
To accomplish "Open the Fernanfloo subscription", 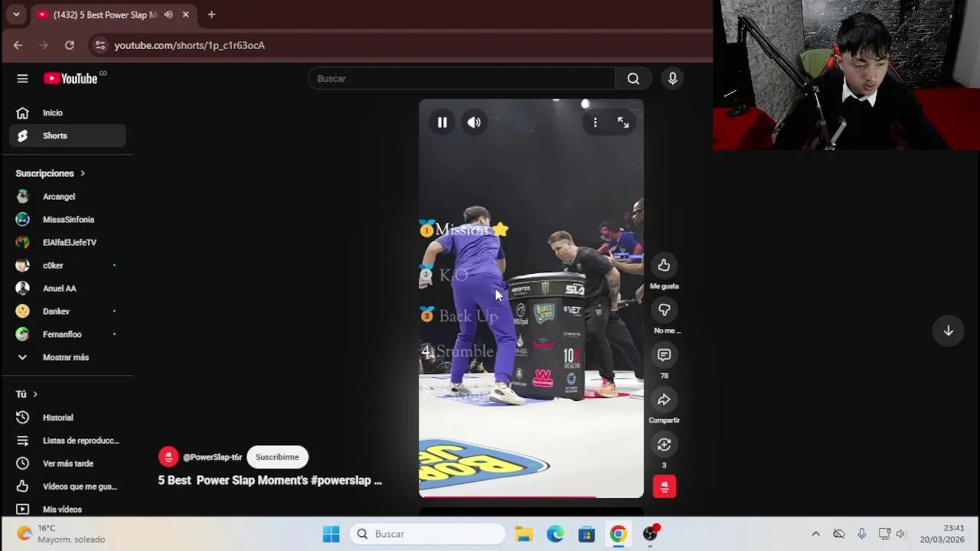I will 67,334.
